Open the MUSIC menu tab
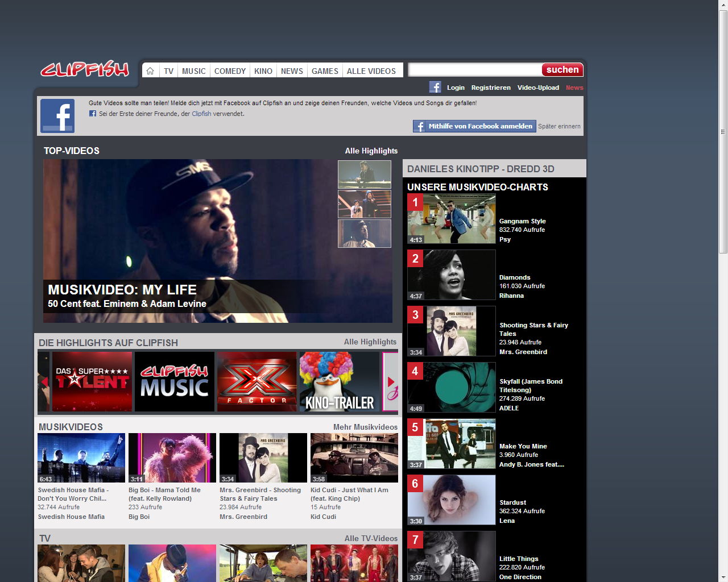Viewport: 728px width, 582px height. tap(194, 71)
